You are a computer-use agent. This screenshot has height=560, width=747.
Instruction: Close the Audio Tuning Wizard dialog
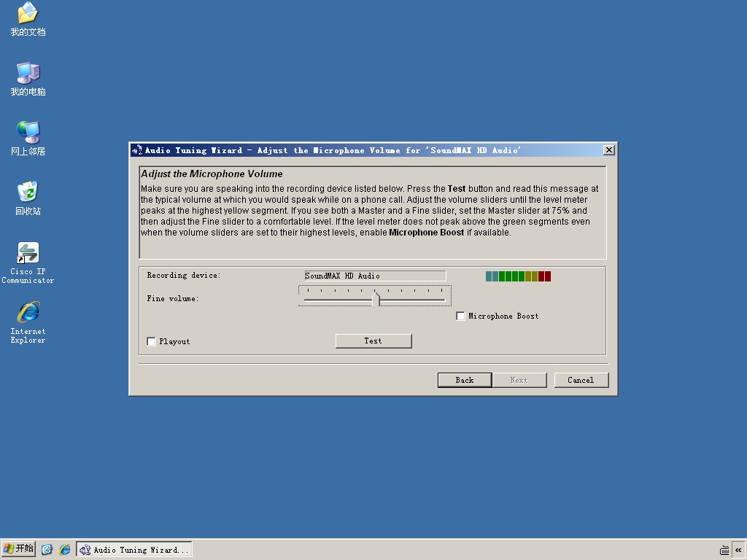[x=609, y=150]
